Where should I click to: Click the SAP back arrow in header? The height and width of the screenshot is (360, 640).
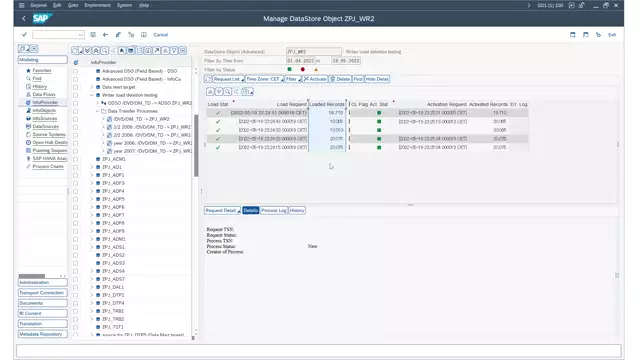[24, 18]
